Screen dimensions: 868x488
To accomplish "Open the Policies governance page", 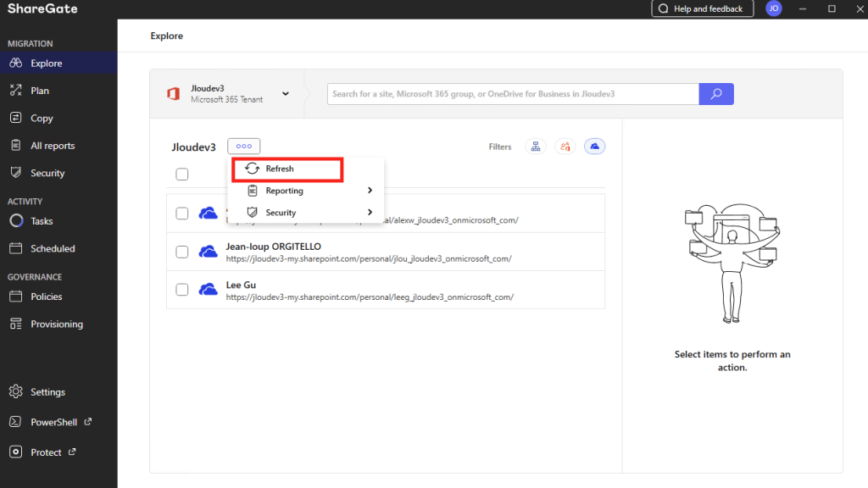I will 58,297.
